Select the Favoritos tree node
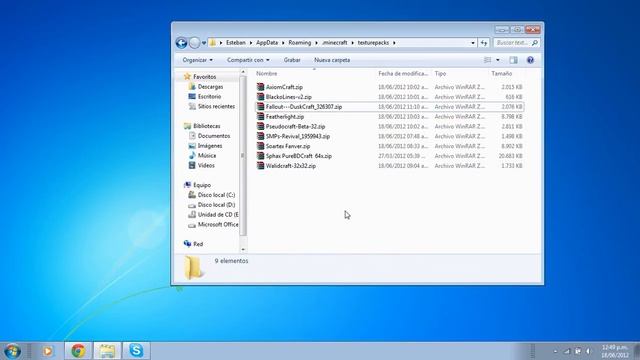 click(x=204, y=77)
